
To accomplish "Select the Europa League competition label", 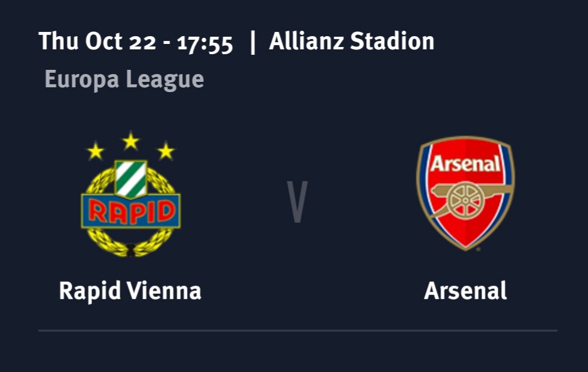I will point(124,79).
